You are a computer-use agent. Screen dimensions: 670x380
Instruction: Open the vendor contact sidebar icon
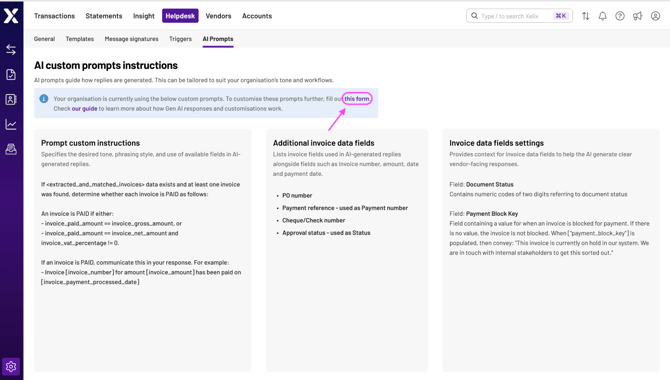pos(11,100)
